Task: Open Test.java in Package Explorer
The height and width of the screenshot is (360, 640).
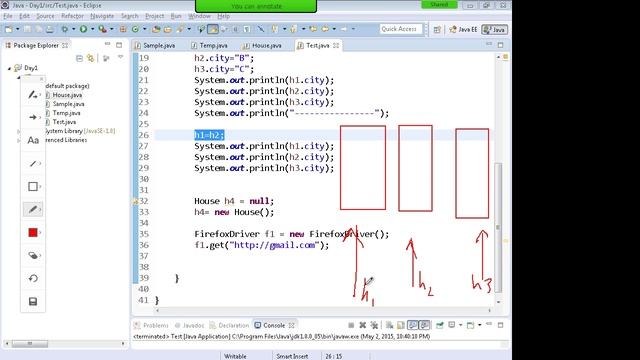Action: [64, 122]
